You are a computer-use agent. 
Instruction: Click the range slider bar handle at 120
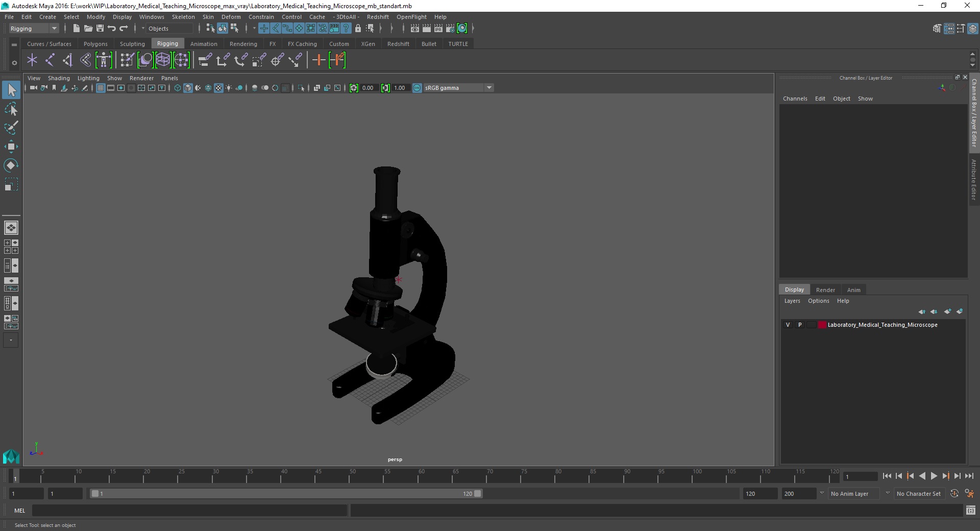[x=477, y=494]
